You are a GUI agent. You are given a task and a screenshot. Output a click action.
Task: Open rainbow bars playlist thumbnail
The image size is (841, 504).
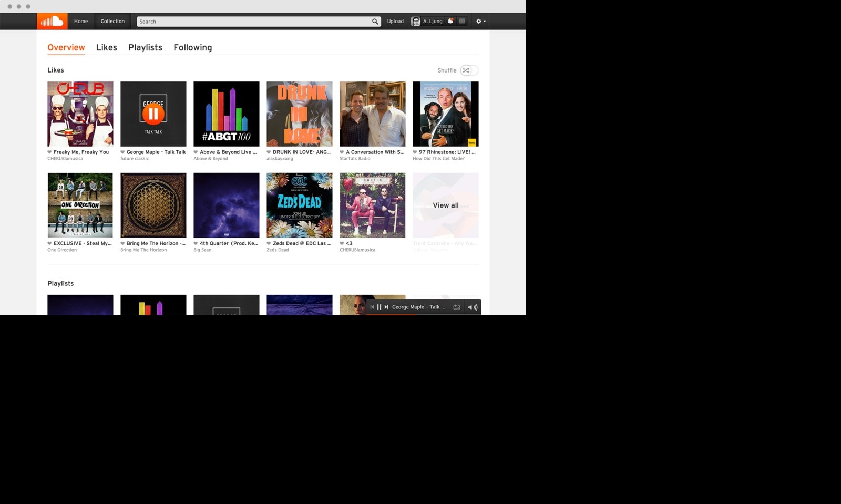(153, 305)
